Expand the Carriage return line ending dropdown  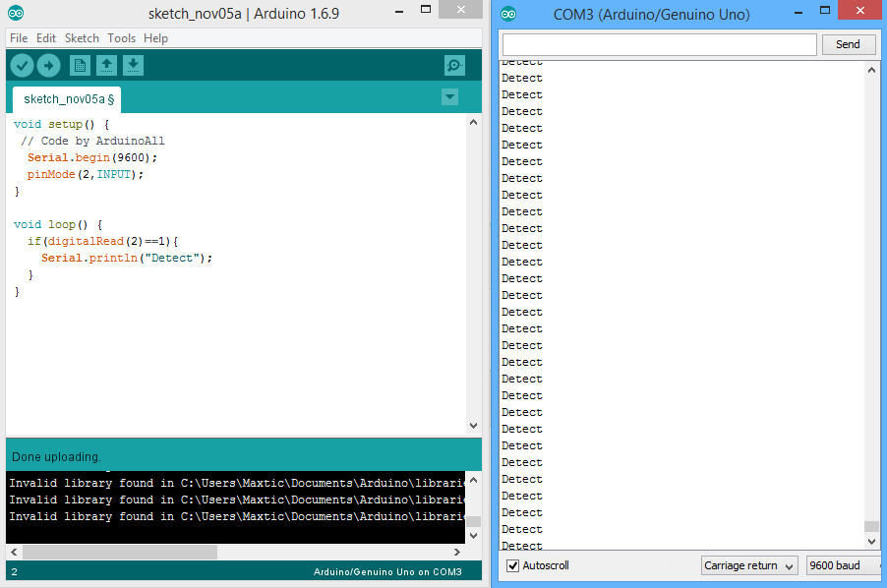click(752, 565)
